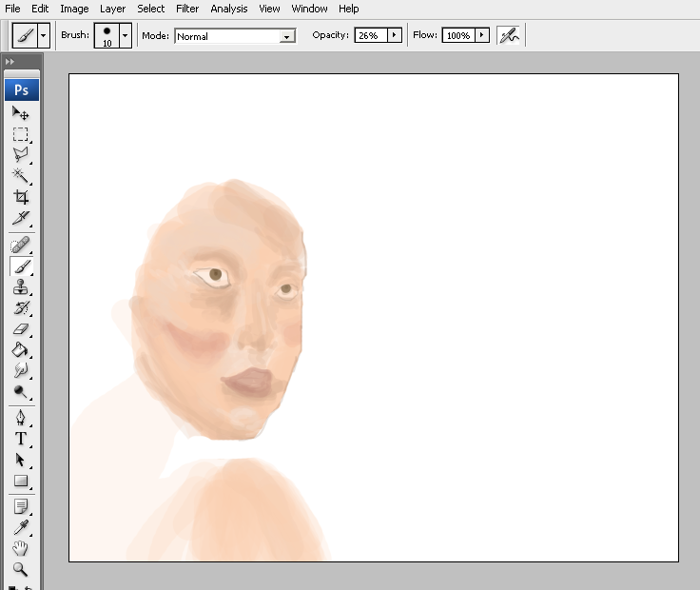Open the Brush preset picker dropdown

tap(125, 35)
